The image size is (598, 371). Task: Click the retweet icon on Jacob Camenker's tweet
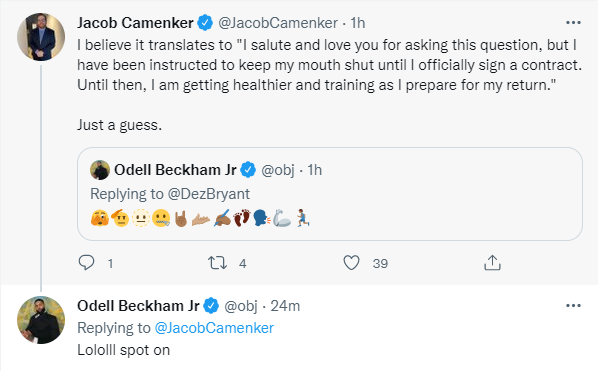(217, 263)
